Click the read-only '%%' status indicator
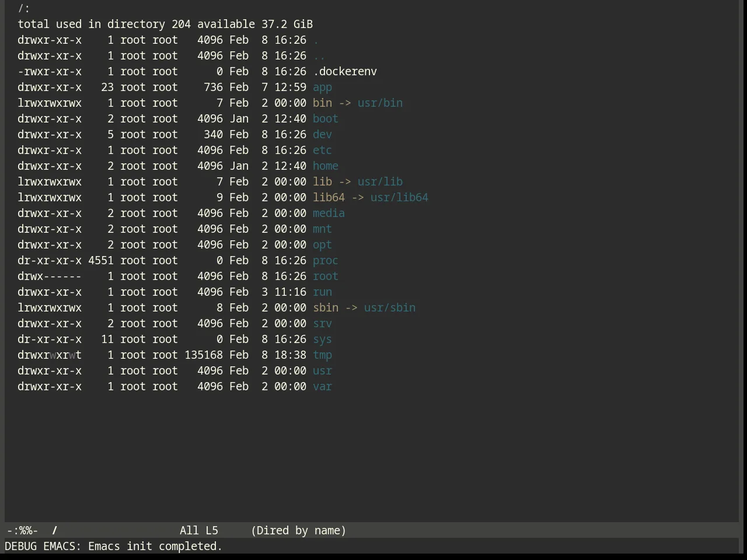The image size is (747, 560). tap(25, 531)
